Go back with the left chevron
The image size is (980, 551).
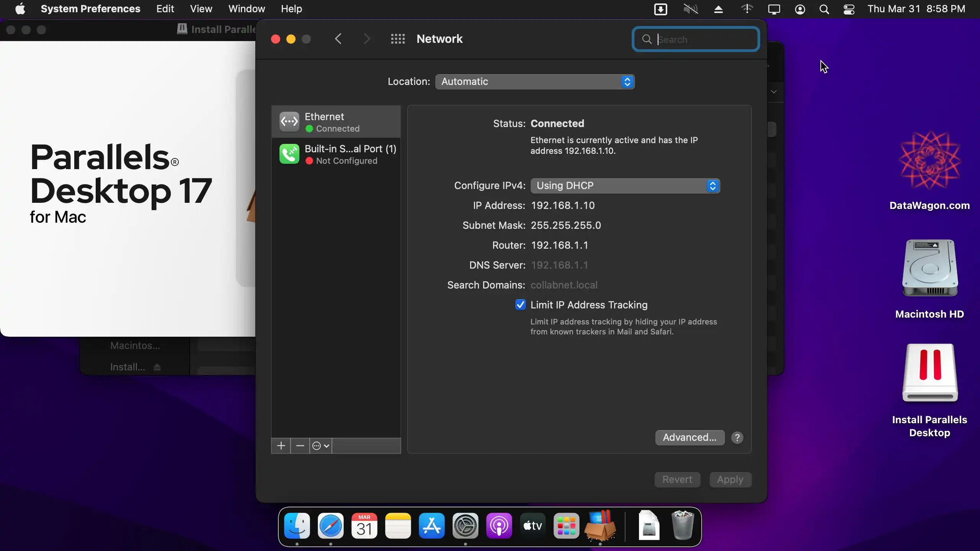click(x=338, y=39)
